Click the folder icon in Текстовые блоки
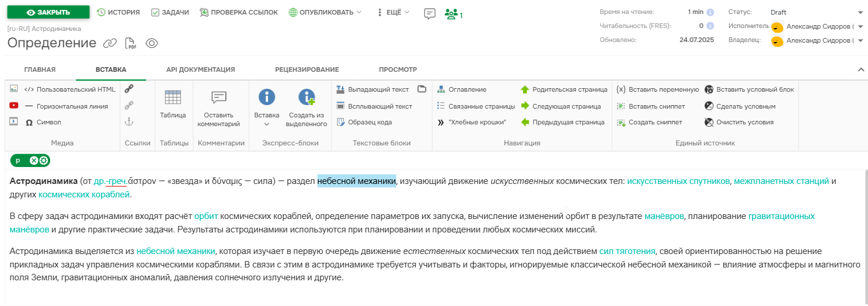This screenshot has width=868, height=306. click(422, 89)
